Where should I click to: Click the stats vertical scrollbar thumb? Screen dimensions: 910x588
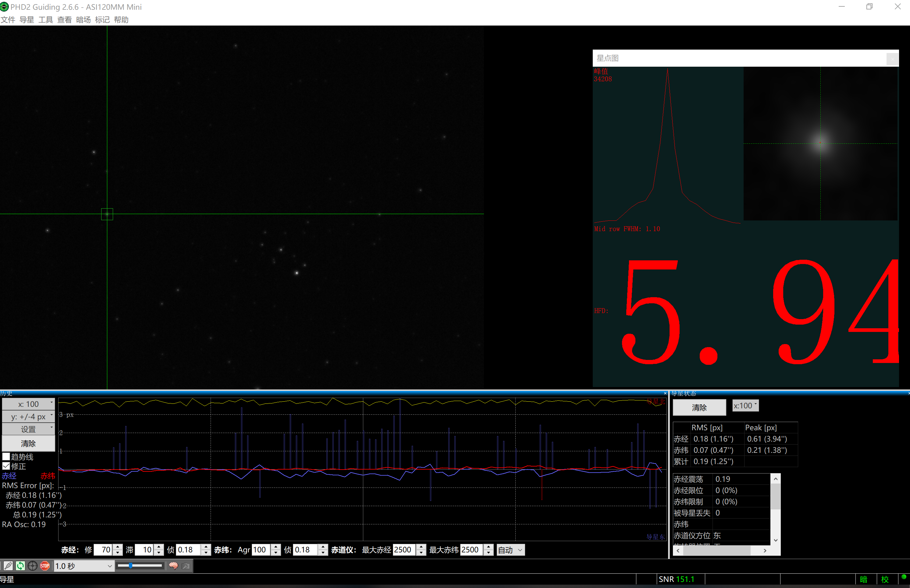click(776, 497)
